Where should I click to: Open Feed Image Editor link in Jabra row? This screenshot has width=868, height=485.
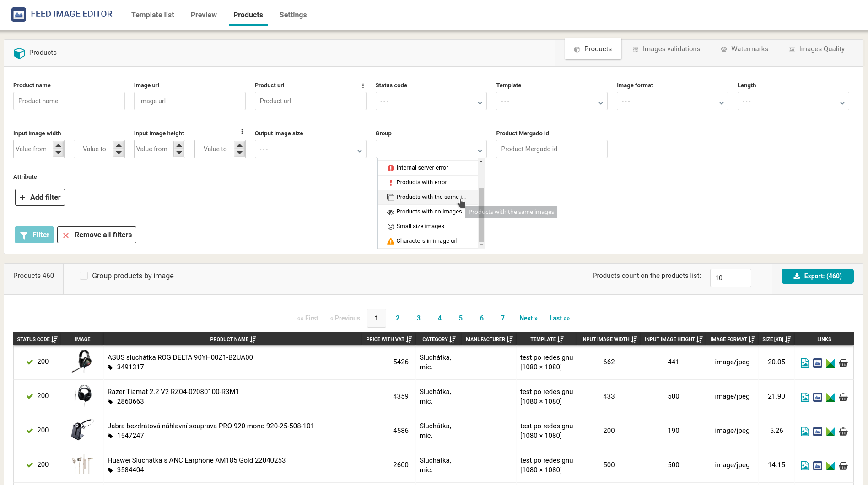click(x=818, y=432)
